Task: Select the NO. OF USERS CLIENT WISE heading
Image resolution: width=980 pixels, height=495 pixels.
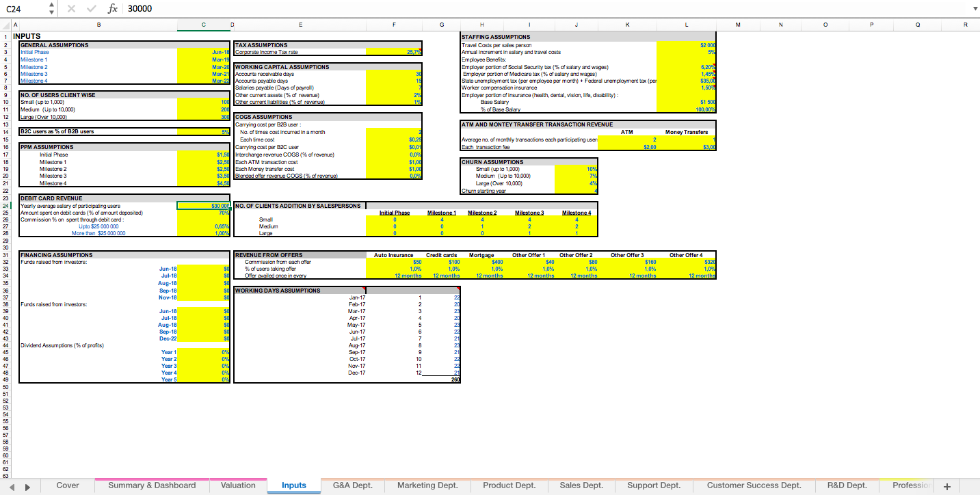Action: coord(58,95)
